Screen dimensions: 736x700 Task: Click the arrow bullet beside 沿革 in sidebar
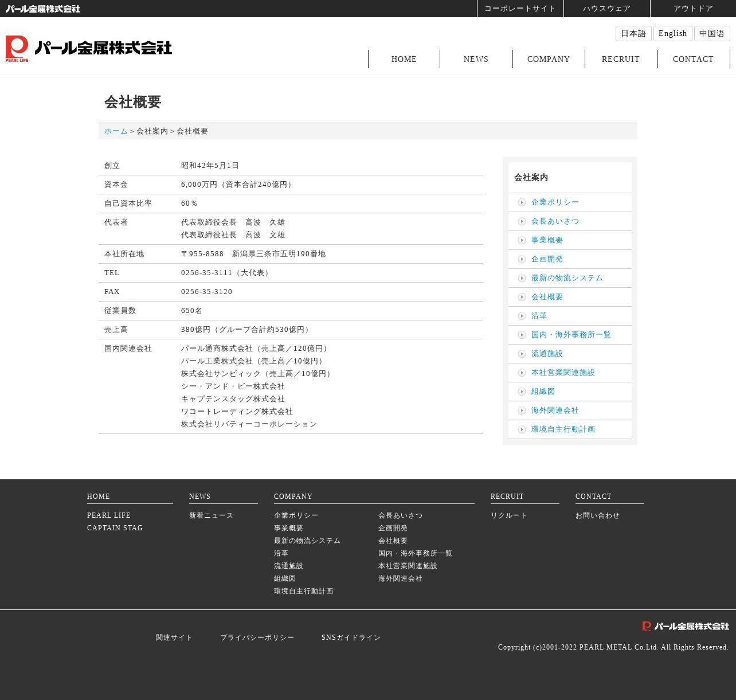(522, 316)
